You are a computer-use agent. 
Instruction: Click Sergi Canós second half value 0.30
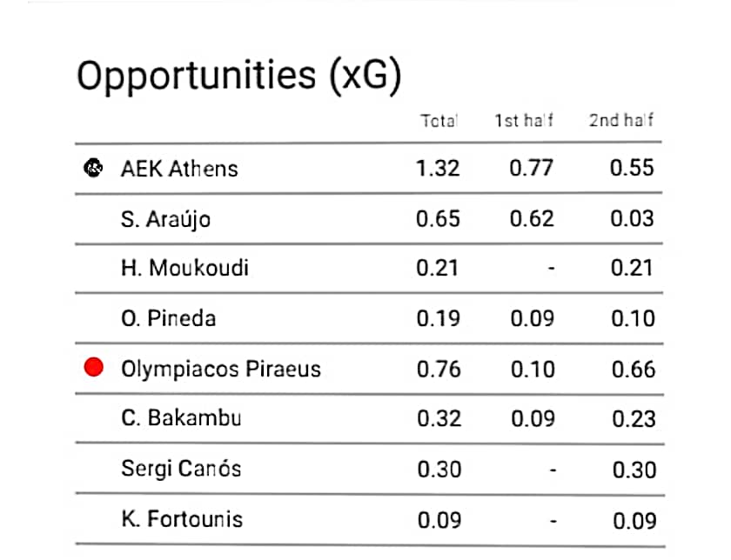coord(634,470)
